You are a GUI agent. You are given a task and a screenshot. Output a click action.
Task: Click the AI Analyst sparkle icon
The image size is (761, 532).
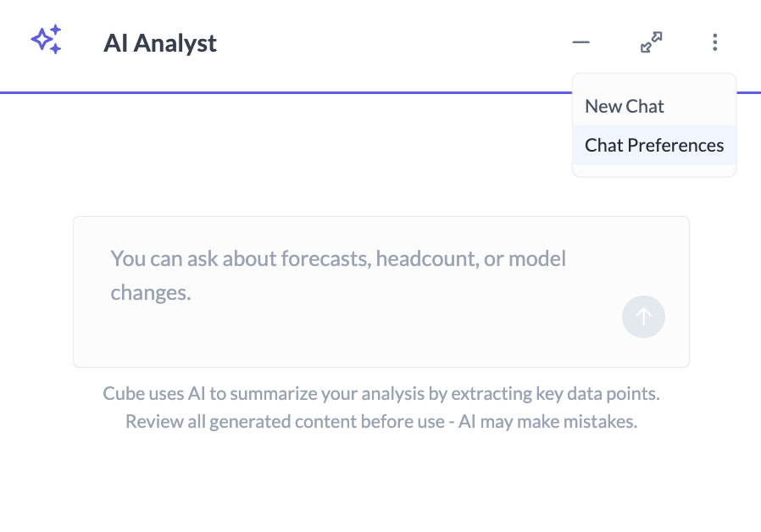point(46,40)
